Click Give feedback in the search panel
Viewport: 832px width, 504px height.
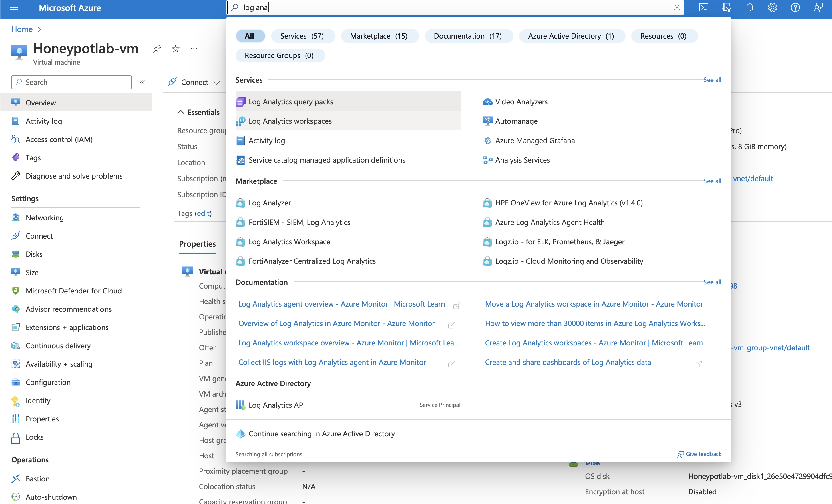tap(699, 454)
